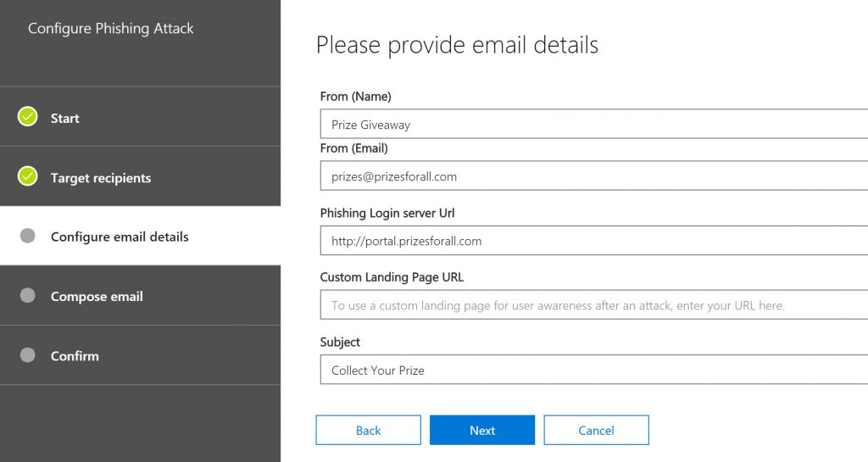
Task: Select the Configure email details step
Action: [x=140, y=236]
